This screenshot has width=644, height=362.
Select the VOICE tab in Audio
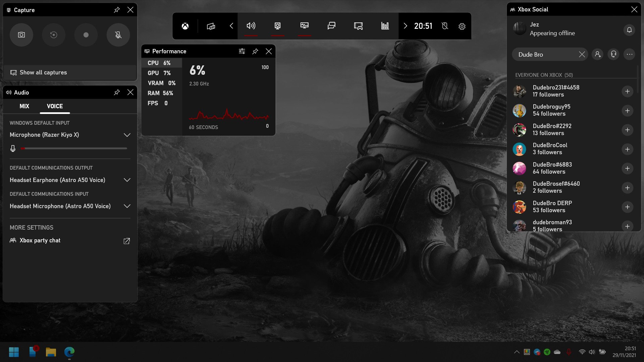tap(55, 106)
